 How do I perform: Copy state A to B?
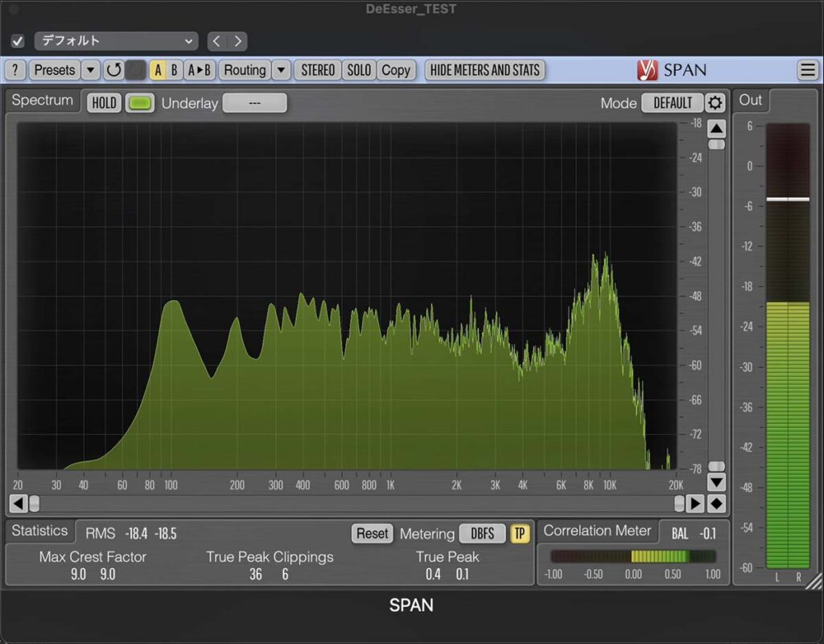[199, 70]
